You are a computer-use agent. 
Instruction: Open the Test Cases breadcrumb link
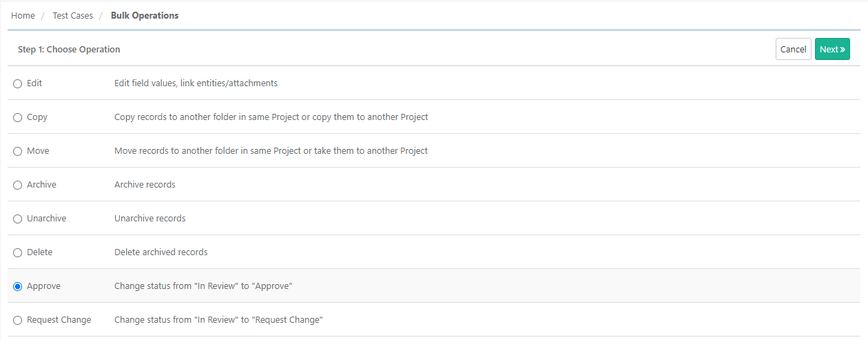pos(72,15)
